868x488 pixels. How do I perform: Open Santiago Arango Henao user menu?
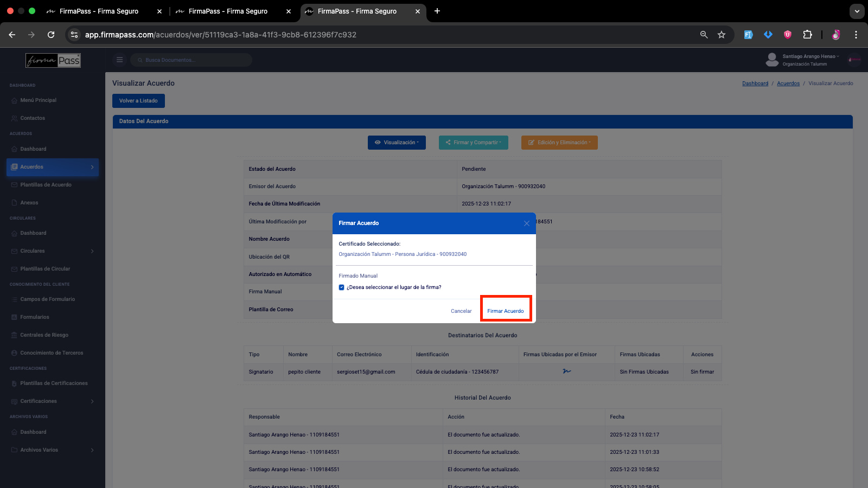pyautogui.click(x=810, y=56)
